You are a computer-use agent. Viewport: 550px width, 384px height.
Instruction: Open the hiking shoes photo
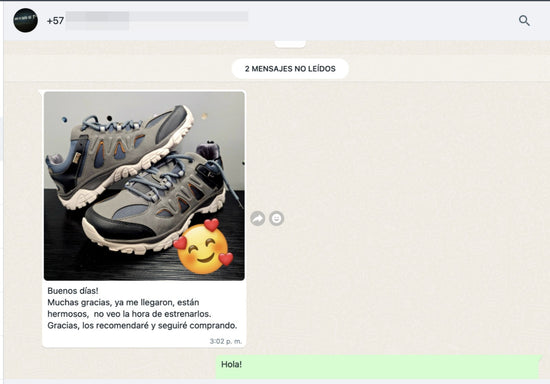click(x=144, y=186)
